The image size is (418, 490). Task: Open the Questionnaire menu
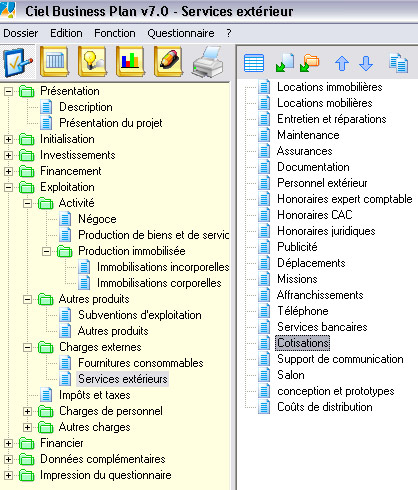[x=181, y=33]
